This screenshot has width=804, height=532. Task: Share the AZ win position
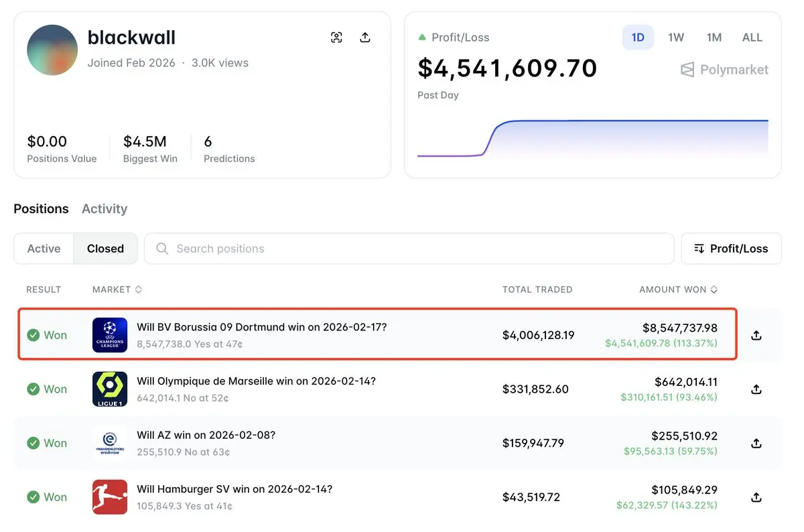click(756, 443)
